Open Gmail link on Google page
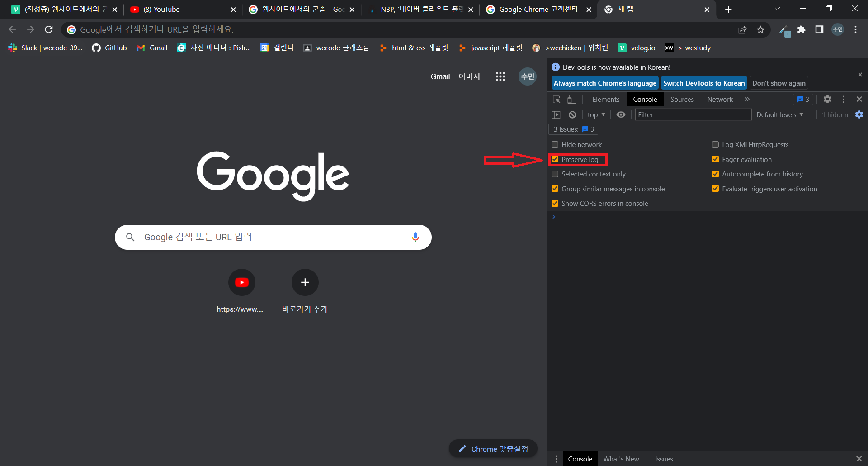The height and width of the screenshot is (466, 868). 440,76
